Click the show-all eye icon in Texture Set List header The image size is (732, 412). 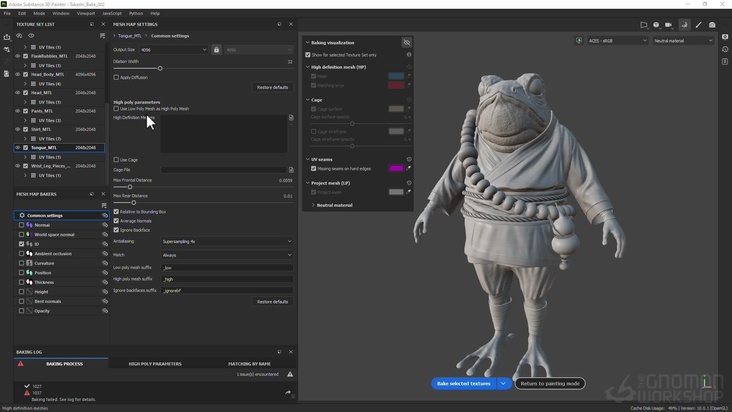pyautogui.click(x=31, y=36)
